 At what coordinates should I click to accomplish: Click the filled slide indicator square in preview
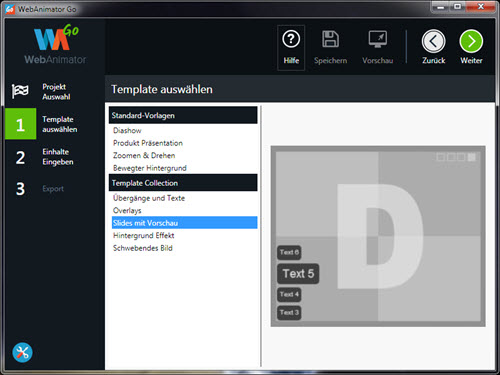point(471,157)
